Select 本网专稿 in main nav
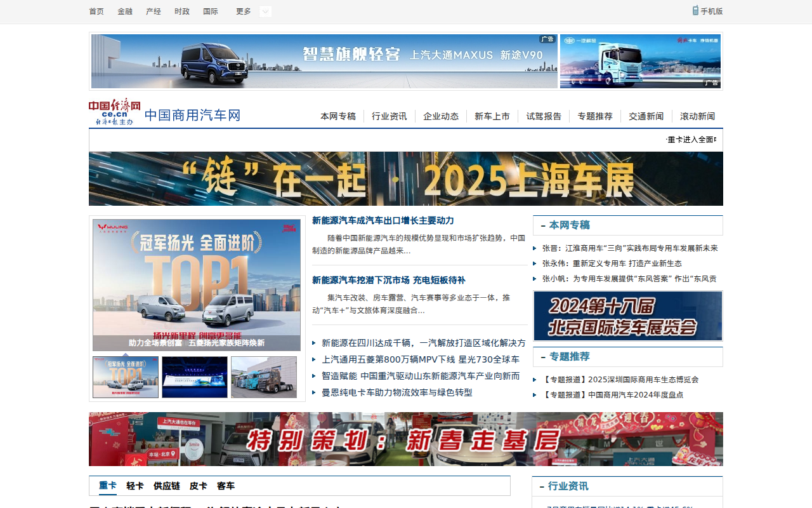This screenshot has height=508, width=812. tap(338, 116)
